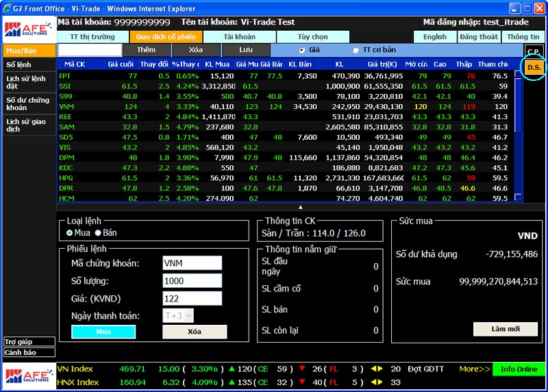Focus the stock code entry field beside Thêm

(90, 50)
